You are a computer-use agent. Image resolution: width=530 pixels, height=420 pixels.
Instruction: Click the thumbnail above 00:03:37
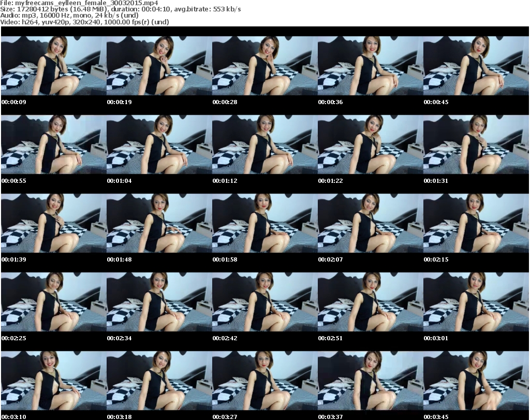coord(370,381)
